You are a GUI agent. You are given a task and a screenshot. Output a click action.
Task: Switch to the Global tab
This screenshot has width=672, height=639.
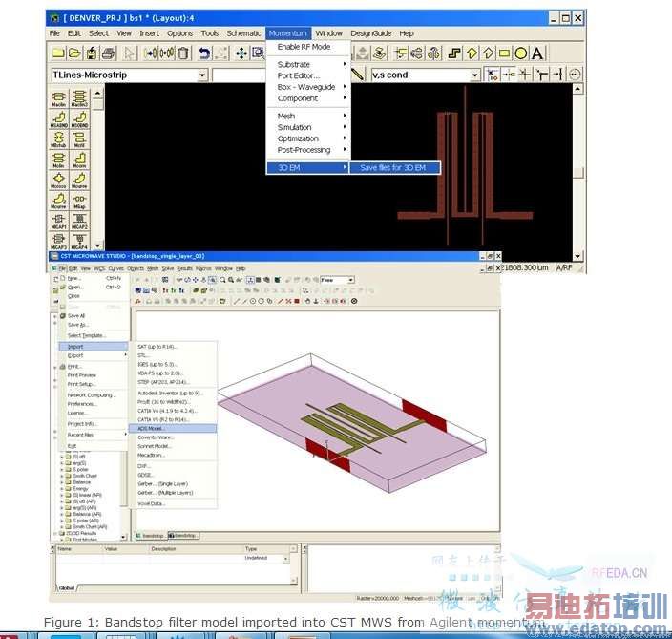[67, 588]
